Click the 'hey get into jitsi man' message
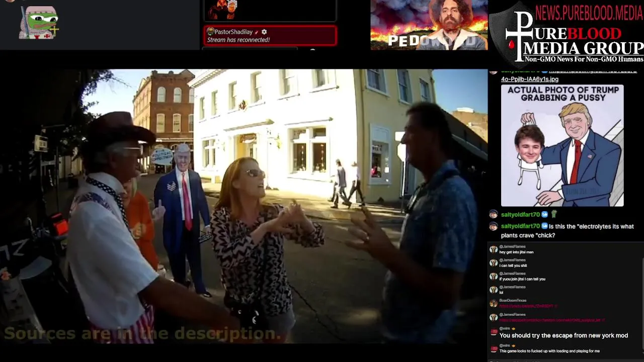Viewport: 644px width, 362px height. click(516, 252)
